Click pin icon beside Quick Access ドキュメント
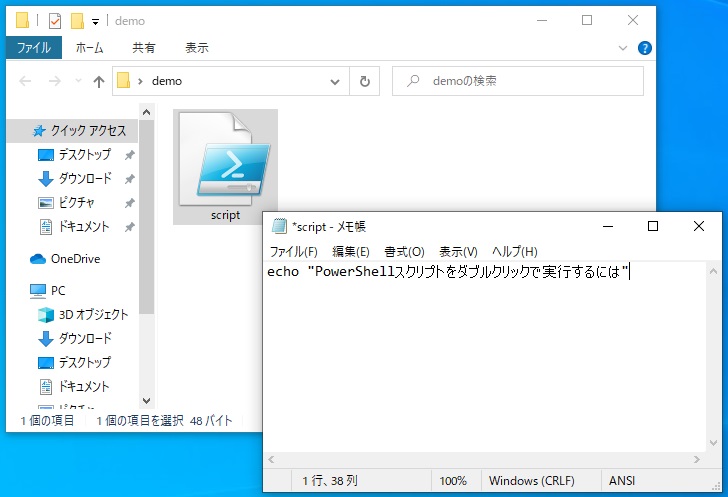The width and height of the screenshot is (728, 497). 130,227
